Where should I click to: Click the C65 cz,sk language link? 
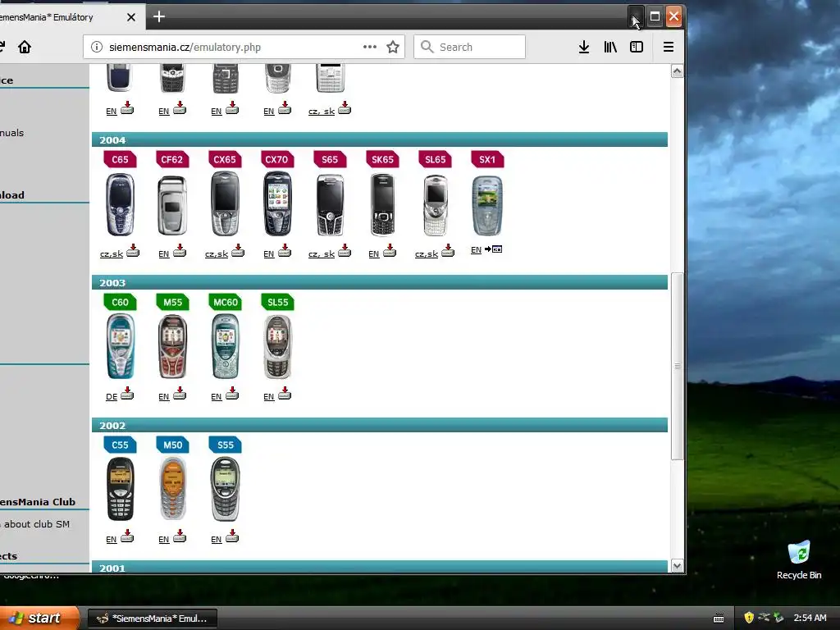click(112, 254)
